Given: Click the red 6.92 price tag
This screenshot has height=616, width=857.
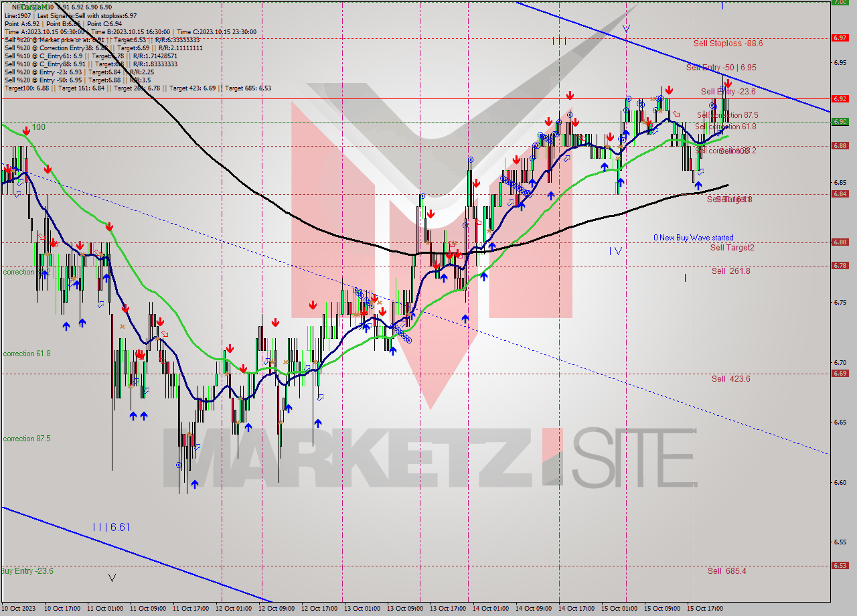Looking at the screenshot, I should tap(840, 98).
